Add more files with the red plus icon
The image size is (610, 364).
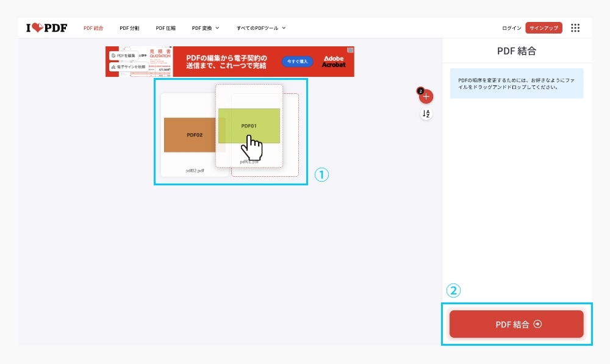(425, 96)
